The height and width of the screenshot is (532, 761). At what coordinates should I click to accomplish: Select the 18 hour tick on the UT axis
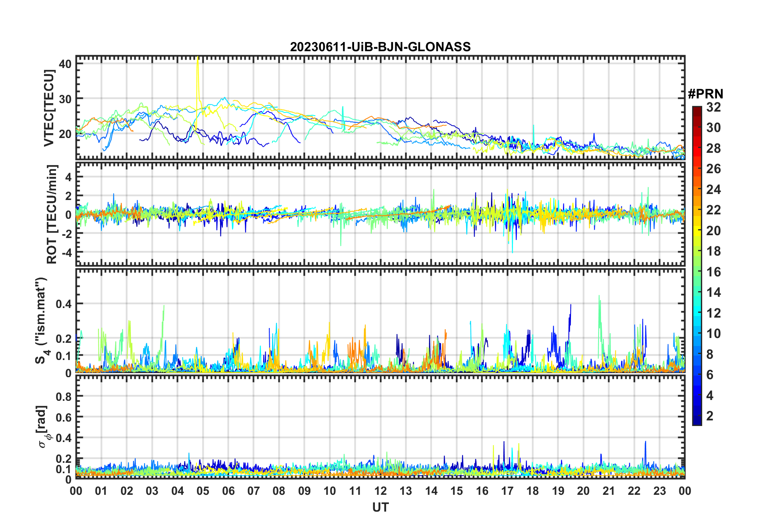[x=533, y=491]
